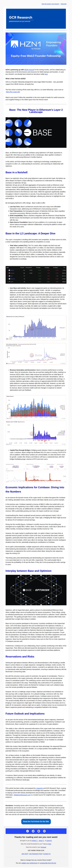Open the L2 protocols comparison table image
This screenshot has width=72, height=868.
click(36, 275)
